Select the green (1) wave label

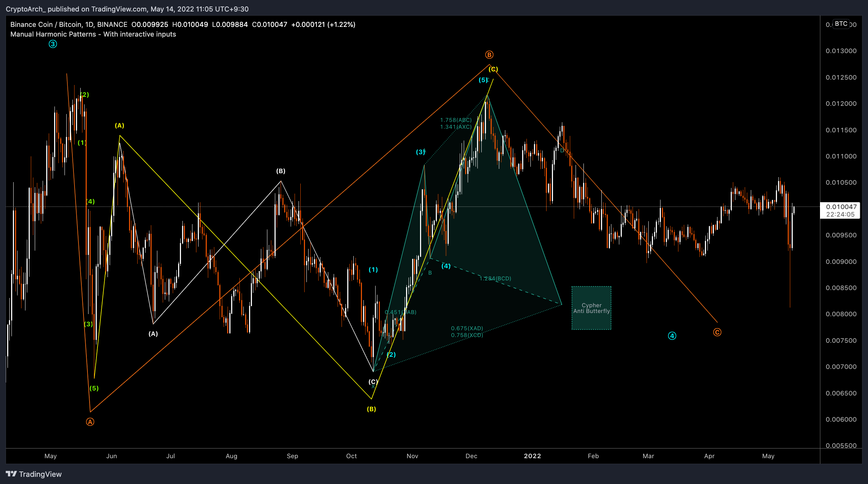[x=82, y=143]
